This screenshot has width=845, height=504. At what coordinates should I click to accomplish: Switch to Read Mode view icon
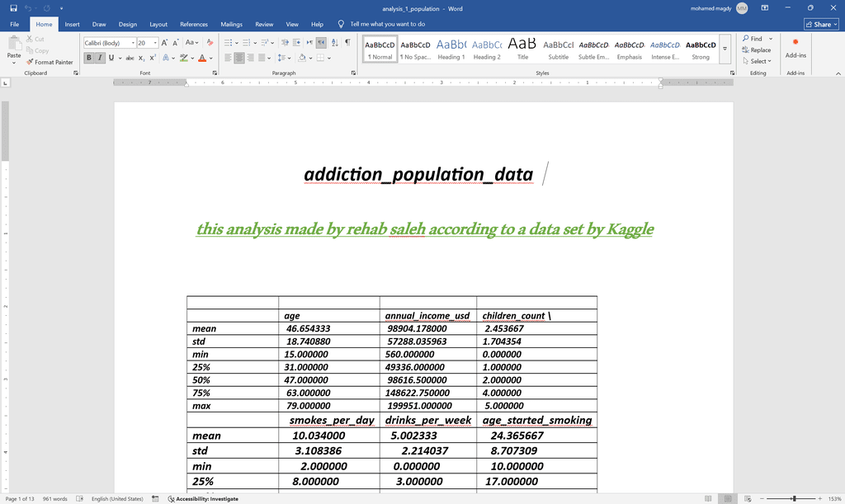tap(708, 499)
